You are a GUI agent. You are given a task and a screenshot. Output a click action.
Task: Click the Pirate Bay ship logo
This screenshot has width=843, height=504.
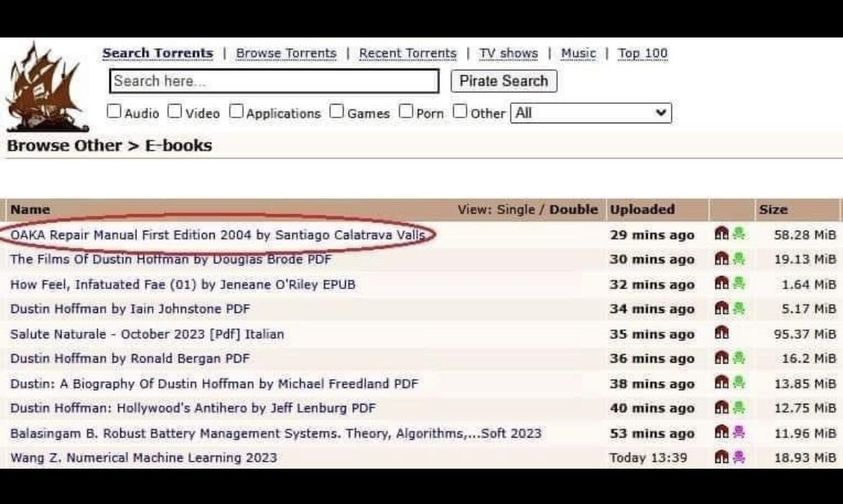(x=47, y=87)
